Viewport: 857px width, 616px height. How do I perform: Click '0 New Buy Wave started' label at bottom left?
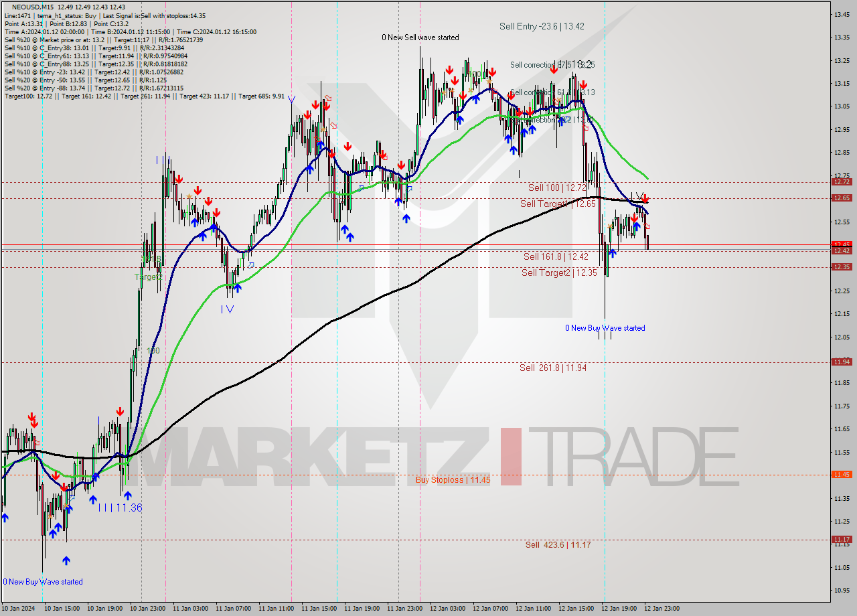point(43,582)
